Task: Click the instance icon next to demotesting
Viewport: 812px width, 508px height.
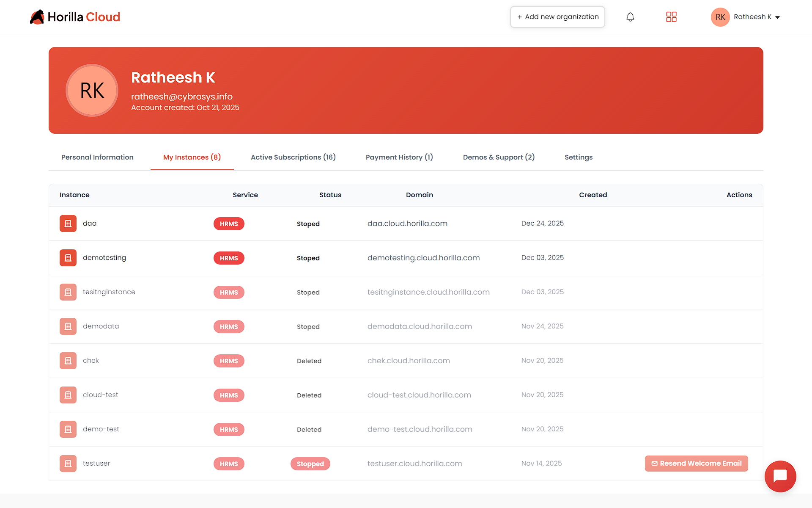Action: point(68,257)
